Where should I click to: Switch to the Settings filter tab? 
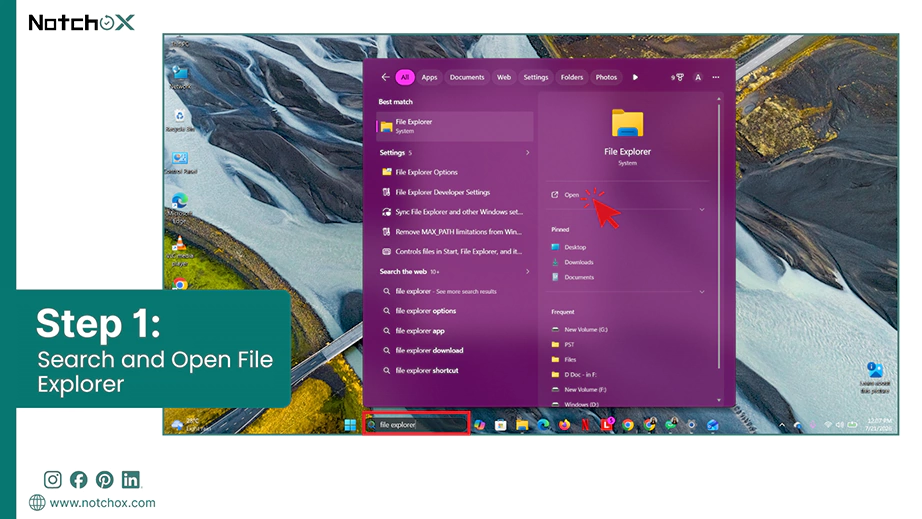coord(536,77)
